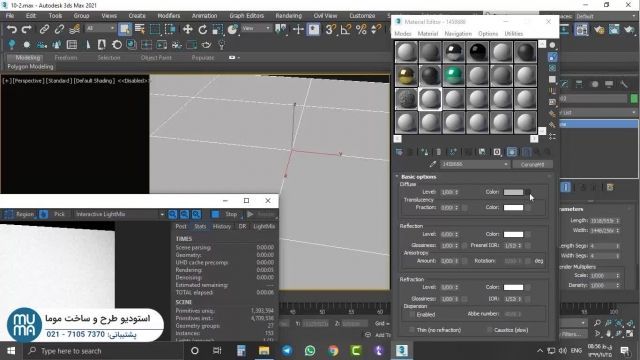The width and height of the screenshot is (640, 360).
Task: Toggle the Percent Snap icon
Action: tap(361, 29)
